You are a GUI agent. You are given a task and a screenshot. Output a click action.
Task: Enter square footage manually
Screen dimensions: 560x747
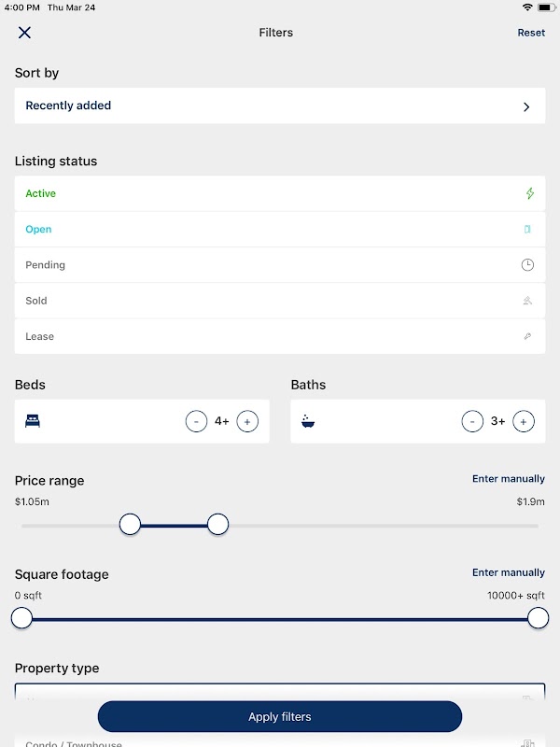(x=508, y=572)
